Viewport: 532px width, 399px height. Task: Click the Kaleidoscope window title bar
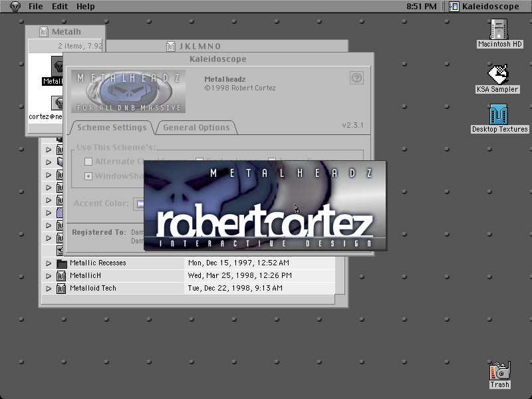point(218,59)
